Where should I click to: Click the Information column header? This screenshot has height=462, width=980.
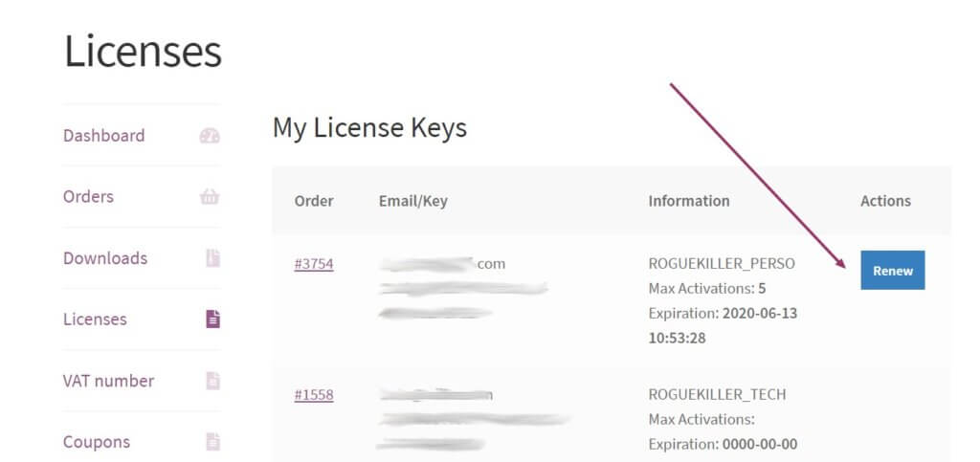tap(688, 201)
